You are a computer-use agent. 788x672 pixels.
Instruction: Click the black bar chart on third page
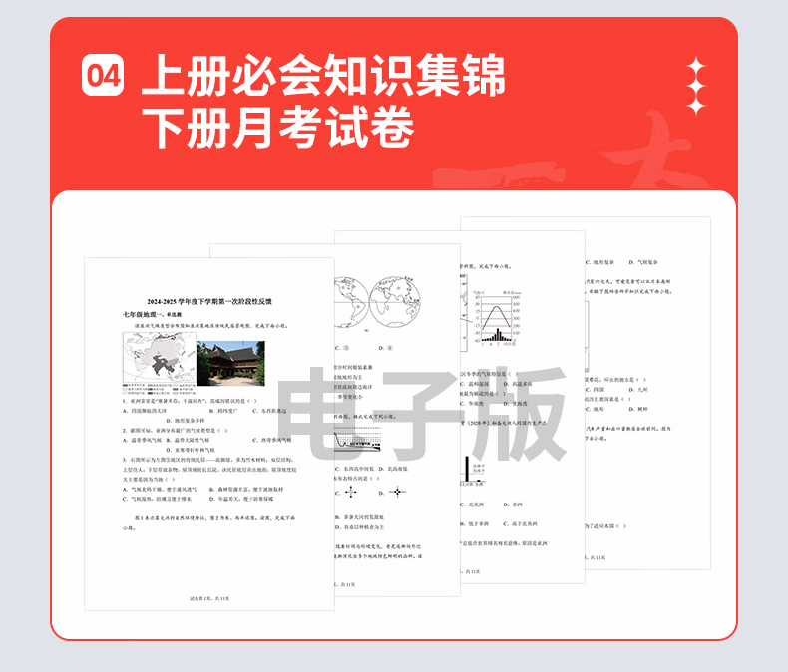[x=473, y=471]
